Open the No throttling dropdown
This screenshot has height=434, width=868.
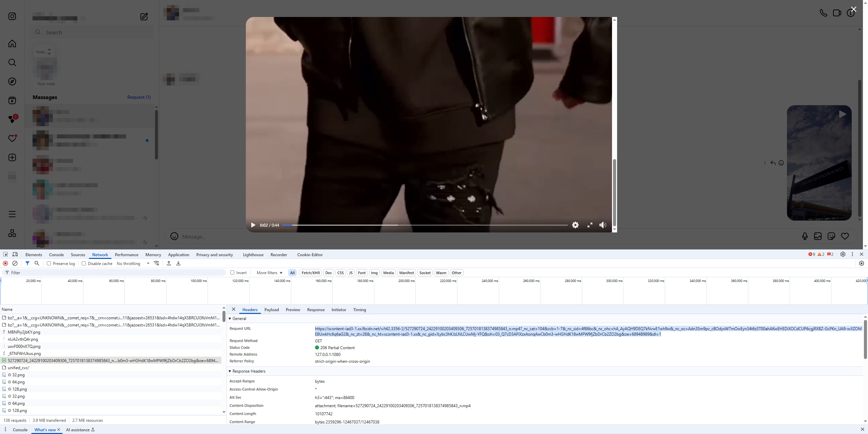133,263
